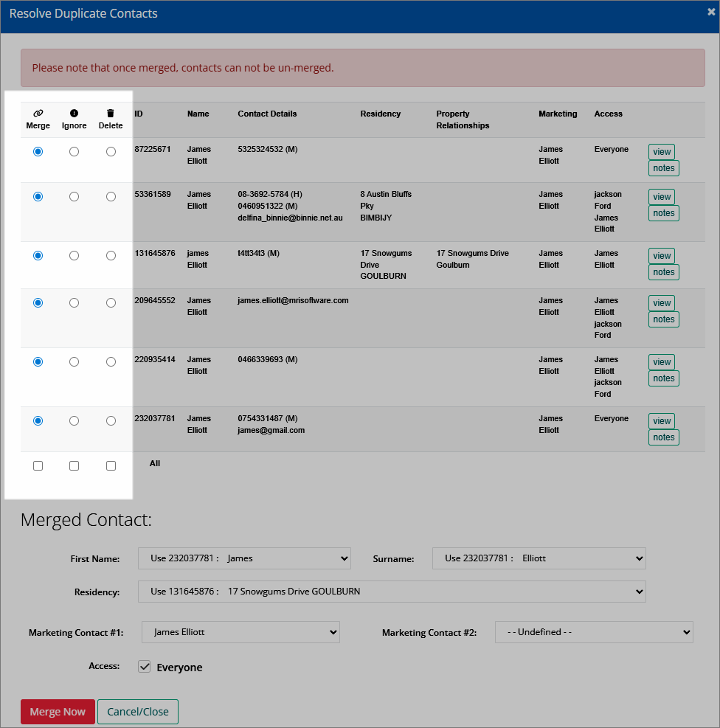Open notes for contact 209645552
This screenshot has height=728, width=720.
pyautogui.click(x=663, y=319)
